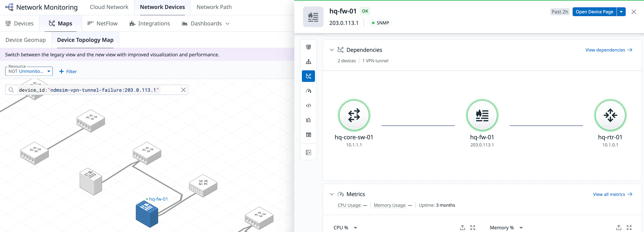
Task: Click the hq-core-sw-01 switch node icon
Action: [354, 115]
